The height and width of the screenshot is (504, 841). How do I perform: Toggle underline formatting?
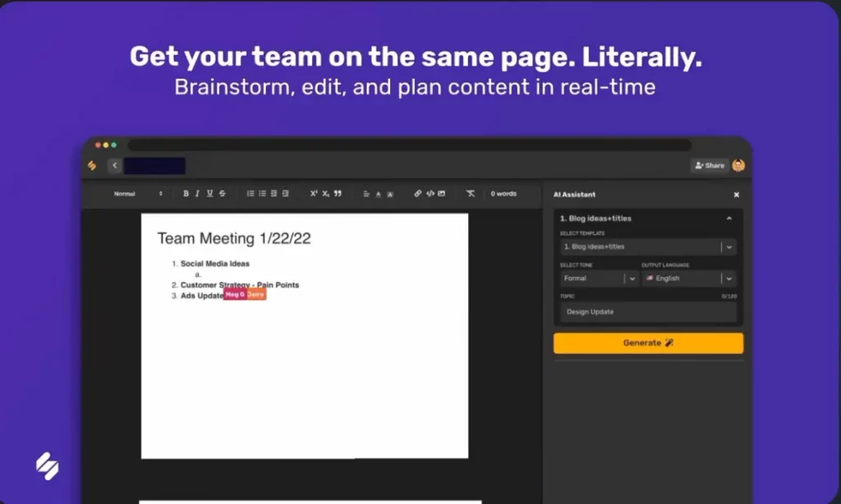(x=209, y=194)
